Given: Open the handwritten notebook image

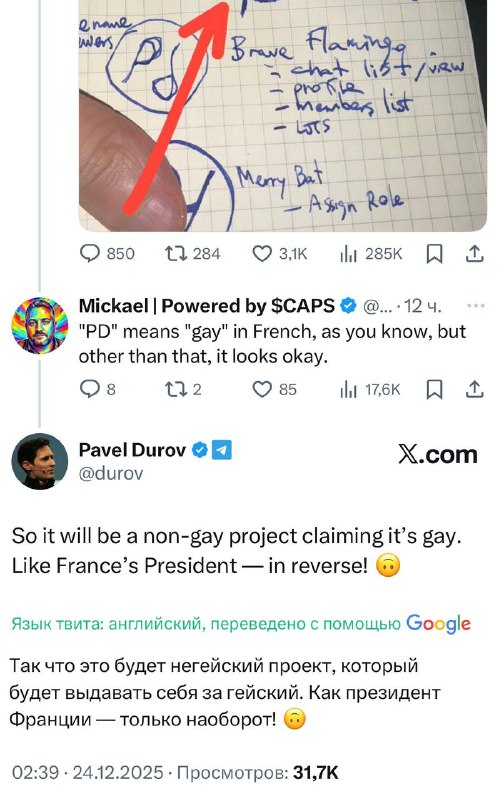Looking at the screenshot, I should click(283, 115).
